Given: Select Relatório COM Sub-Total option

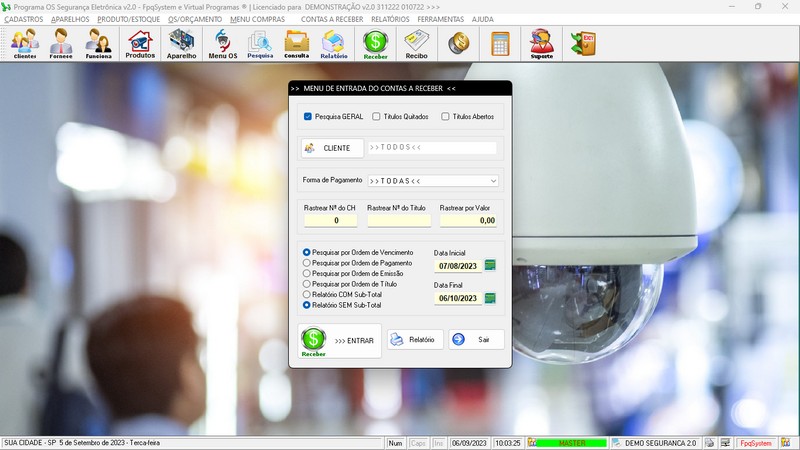Looking at the screenshot, I should coord(307,294).
